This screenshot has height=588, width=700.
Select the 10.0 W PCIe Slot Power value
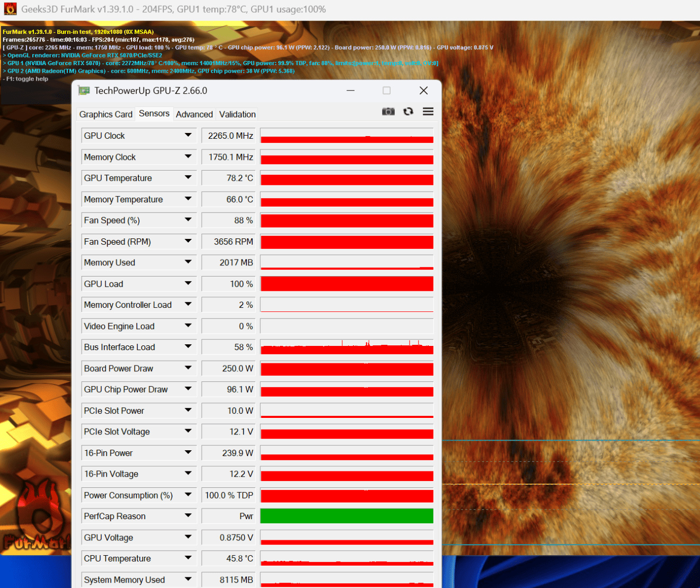(228, 411)
